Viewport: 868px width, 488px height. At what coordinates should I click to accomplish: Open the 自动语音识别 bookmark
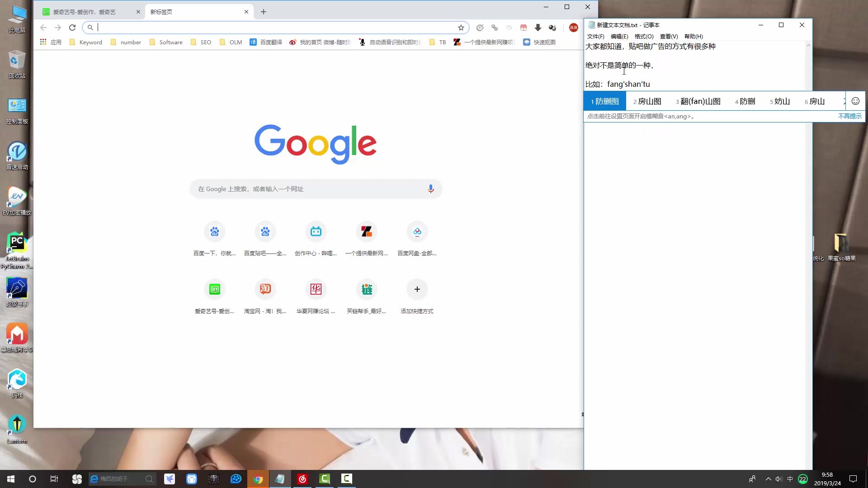(x=390, y=42)
